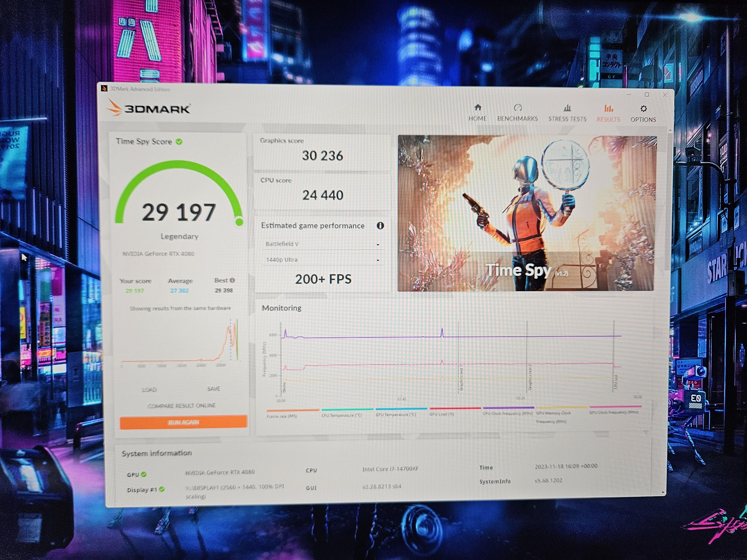Click Intel Core i7-14700KF in System information

point(390,469)
